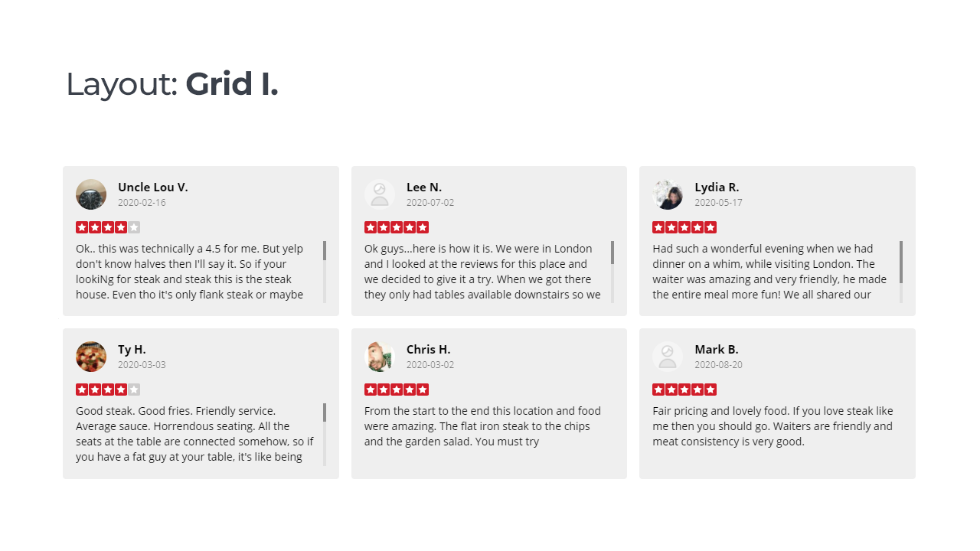Viewport: 980px width, 551px height.
Task: Click the scrollbar beside Lydia R.'s review
Action: (901, 272)
